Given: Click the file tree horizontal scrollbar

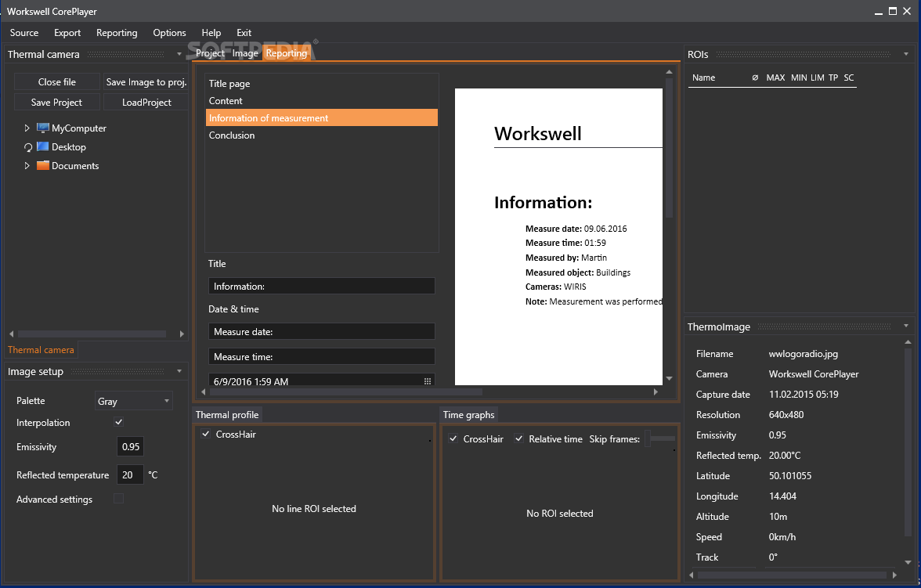Looking at the screenshot, I should click(92, 334).
